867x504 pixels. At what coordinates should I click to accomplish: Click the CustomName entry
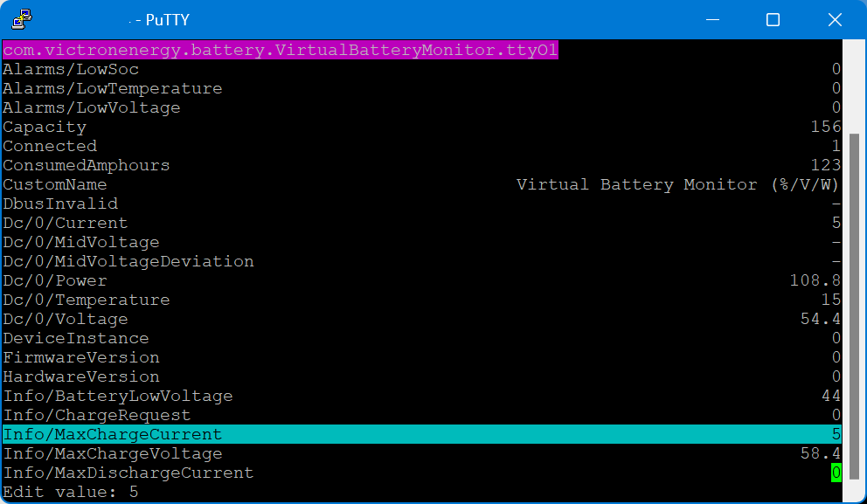(55, 184)
